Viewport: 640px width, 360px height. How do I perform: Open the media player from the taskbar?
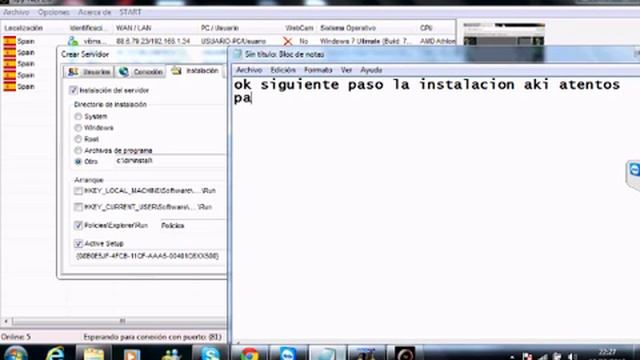131,354
